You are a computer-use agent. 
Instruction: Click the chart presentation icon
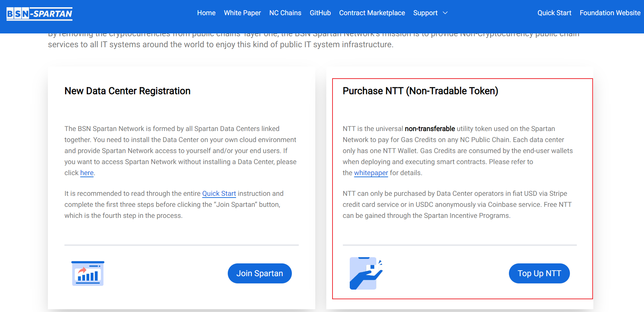[88, 273]
